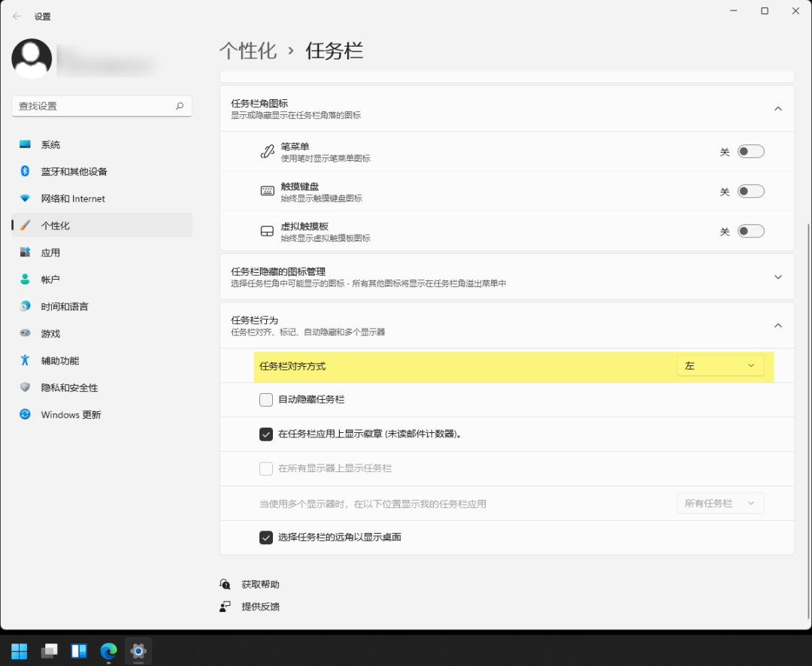The image size is (812, 666).
Task: Click in the 查找设置 search field
Action: pyautogui.click(x=94, y=106)
